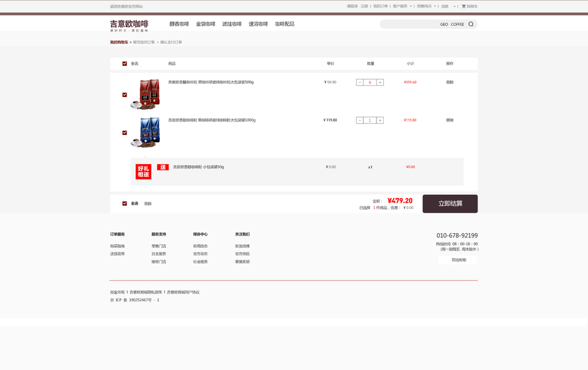
Task: Click 新闻动态 footer link
Action: 201,246
